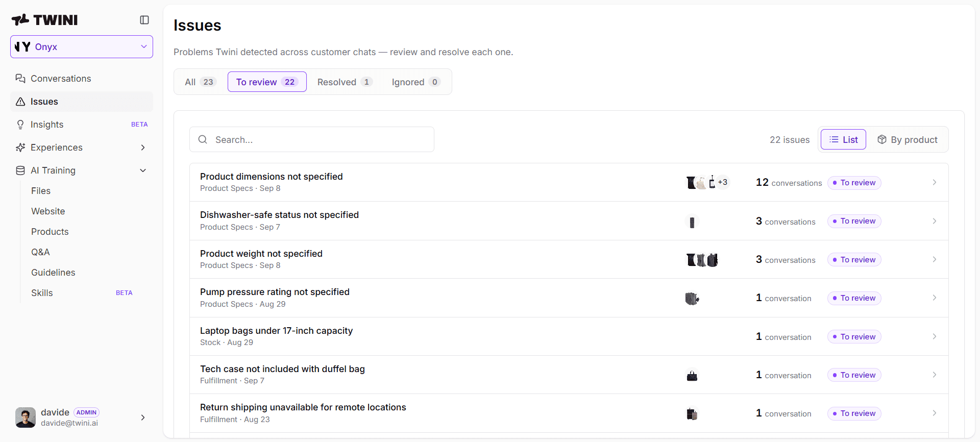The height and width of the screenshot is (442, 980).
Task: Select the To review tab
Action: point(267,82)
